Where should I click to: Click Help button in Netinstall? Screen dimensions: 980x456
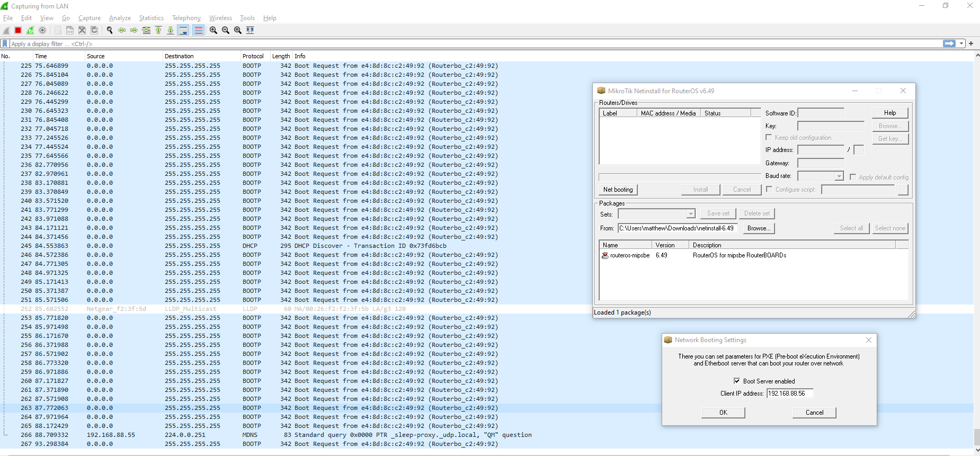[x=890, y=113]
